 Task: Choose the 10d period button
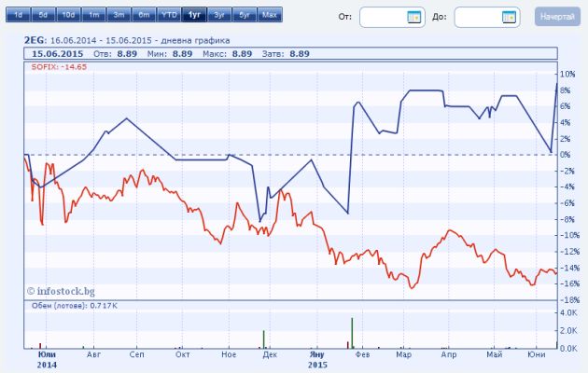coord(68,16)
